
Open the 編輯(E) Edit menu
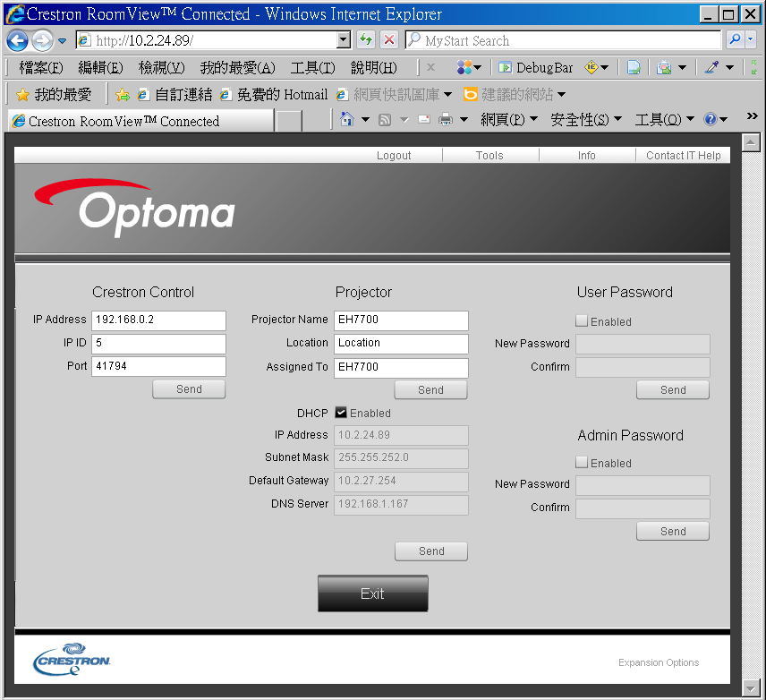click(100, 67)
